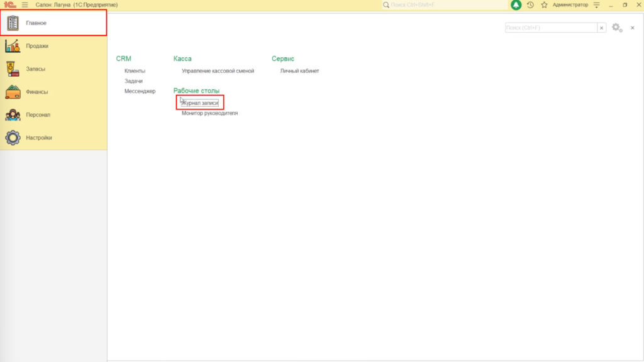The height and width of the screenshot is (362, 644).
Task: Open Управление кассовой сменой
Action: click(218, 71)
